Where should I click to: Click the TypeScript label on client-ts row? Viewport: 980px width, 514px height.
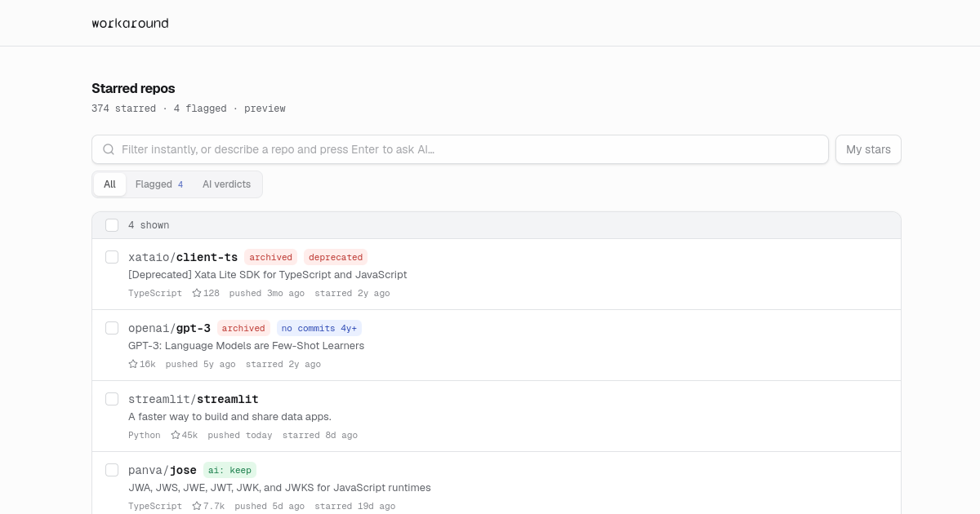pyautogui.click(x=155, y=293)
